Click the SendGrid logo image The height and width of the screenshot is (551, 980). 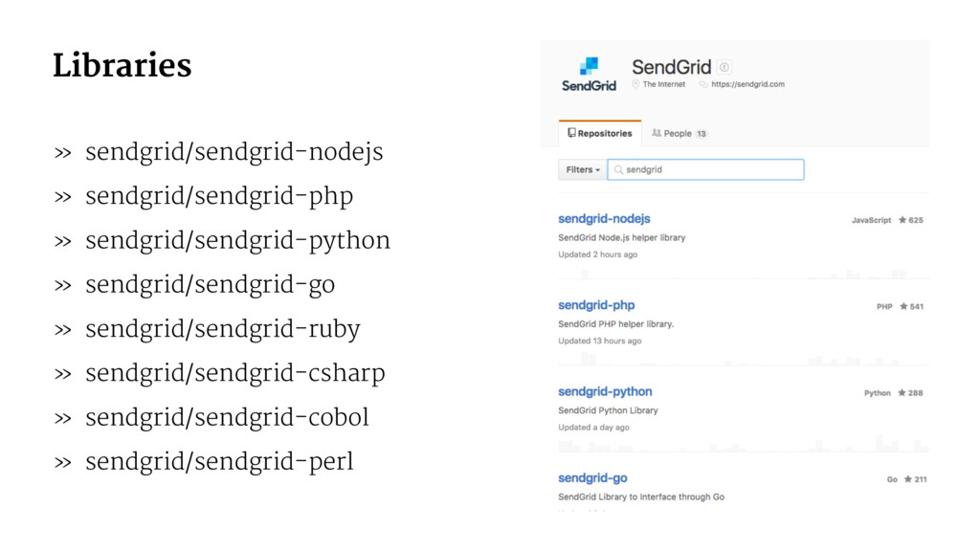pyautogui.click(x=589, y=75)
